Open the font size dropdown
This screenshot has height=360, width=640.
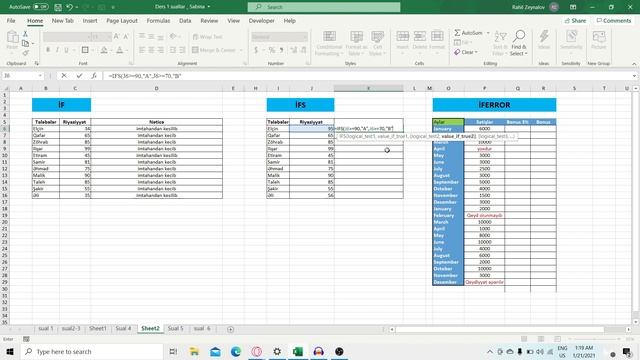[x=109, y=37]
